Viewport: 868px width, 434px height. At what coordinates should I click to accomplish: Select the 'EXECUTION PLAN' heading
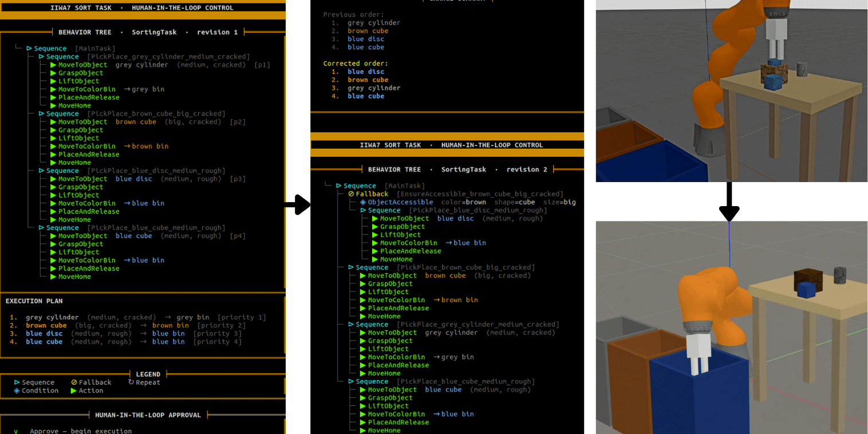pyautogui.click(x=34, y=301)
